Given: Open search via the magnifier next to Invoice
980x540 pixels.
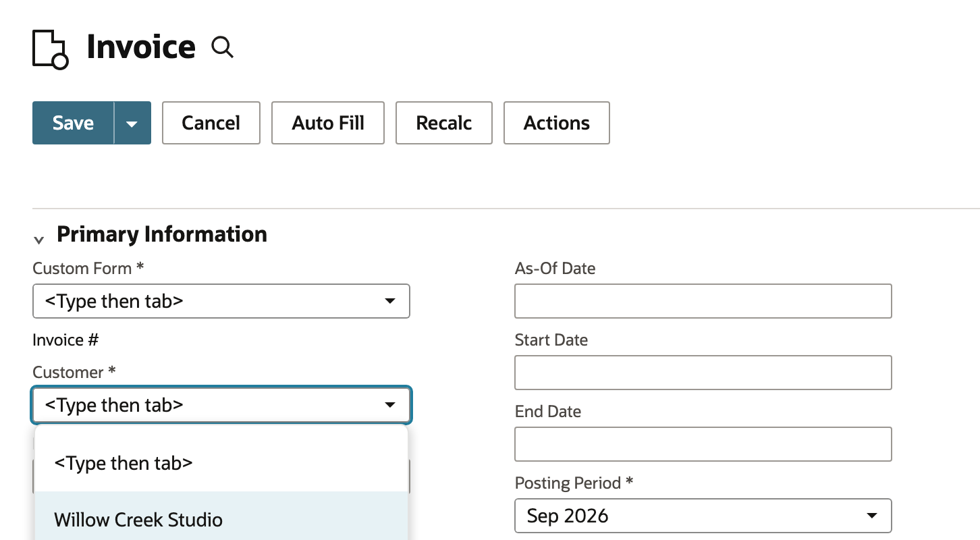Looking at the screenshot, I should point(222,47).
